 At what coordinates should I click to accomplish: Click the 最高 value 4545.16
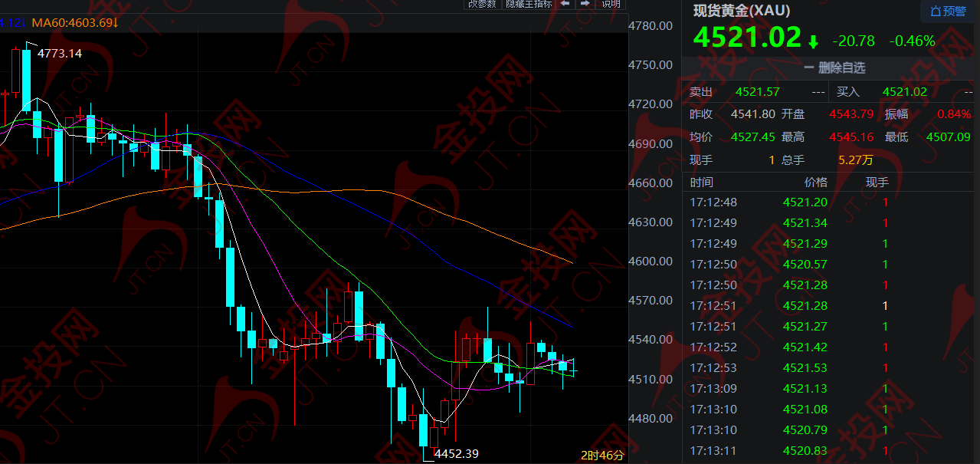pos(851,137)
